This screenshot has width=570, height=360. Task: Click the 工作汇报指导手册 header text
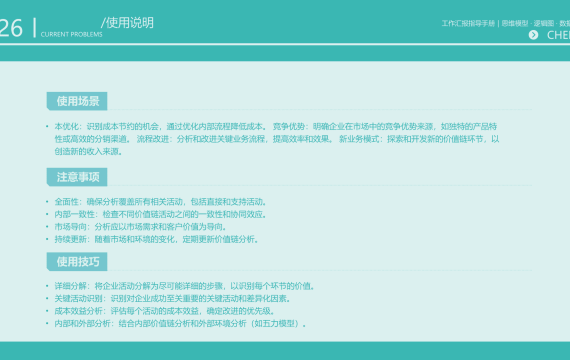click(468, 24)
